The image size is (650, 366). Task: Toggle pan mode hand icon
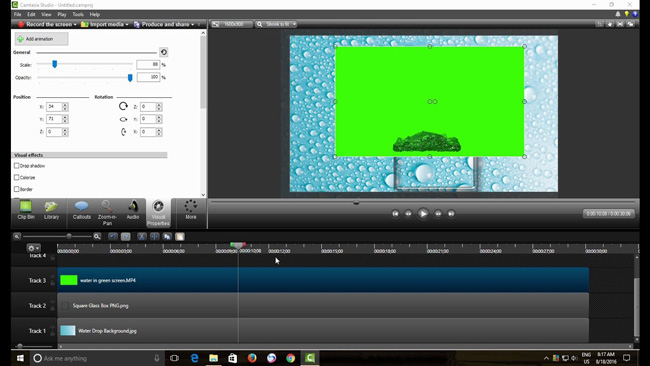pos(610,24)
